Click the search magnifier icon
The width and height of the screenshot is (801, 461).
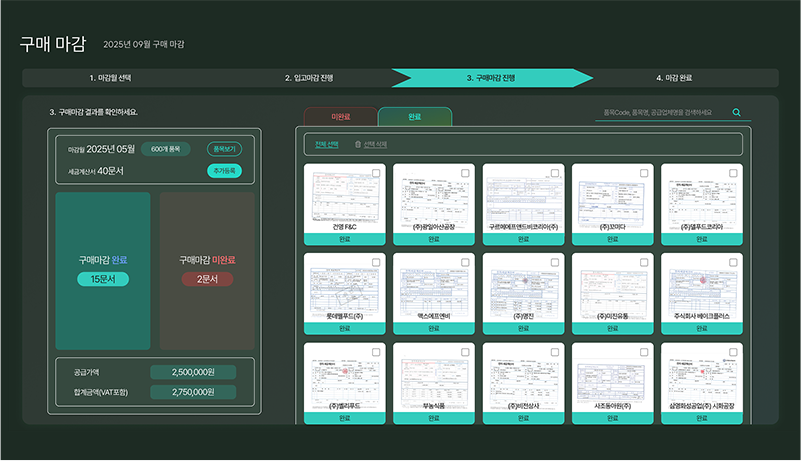coord(737,113)
